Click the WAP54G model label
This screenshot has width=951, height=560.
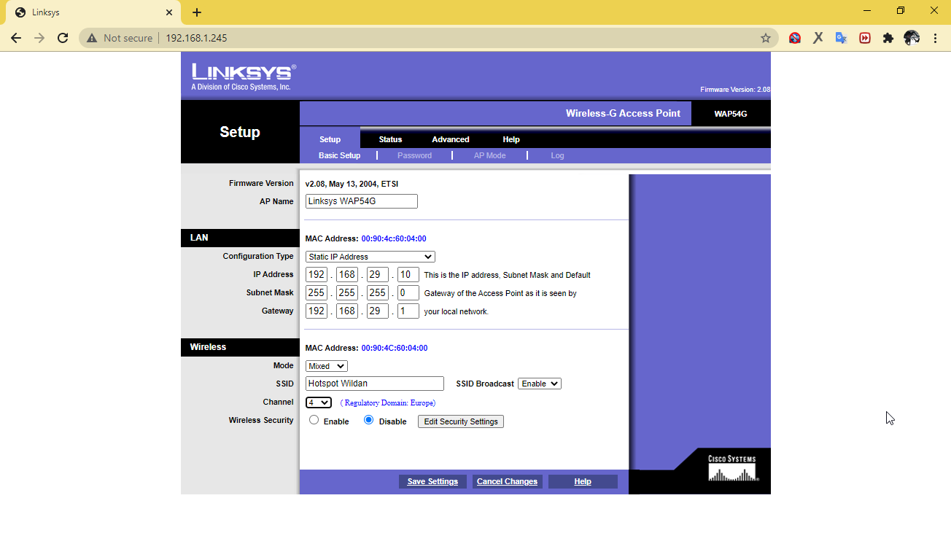731,114
